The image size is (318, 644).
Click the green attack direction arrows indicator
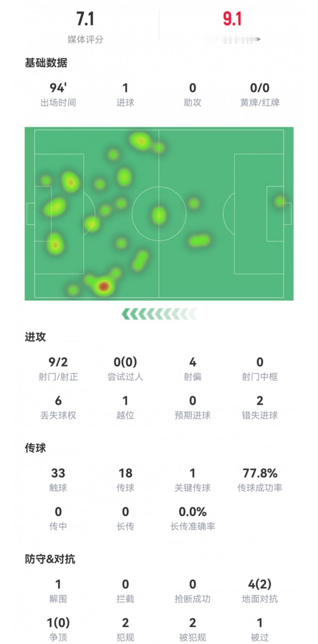[159, 314]
